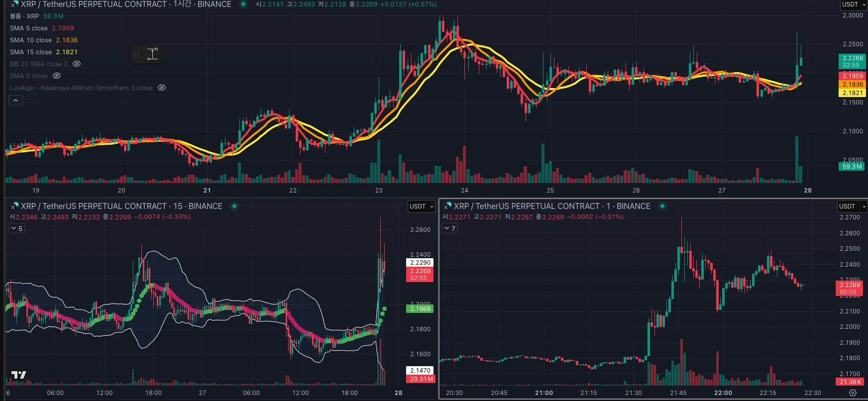Click the red 29.31M volume label
The image size is (868, 401).
pyautogui.click(x=421, y=379)
